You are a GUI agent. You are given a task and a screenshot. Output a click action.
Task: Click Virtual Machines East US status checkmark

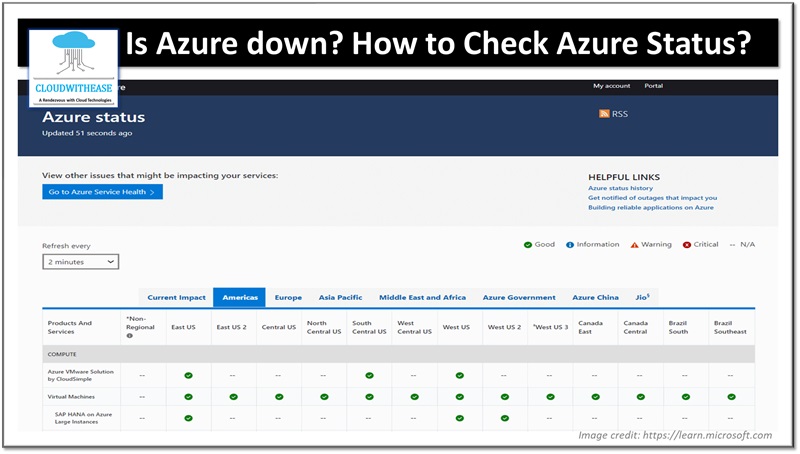188,397
